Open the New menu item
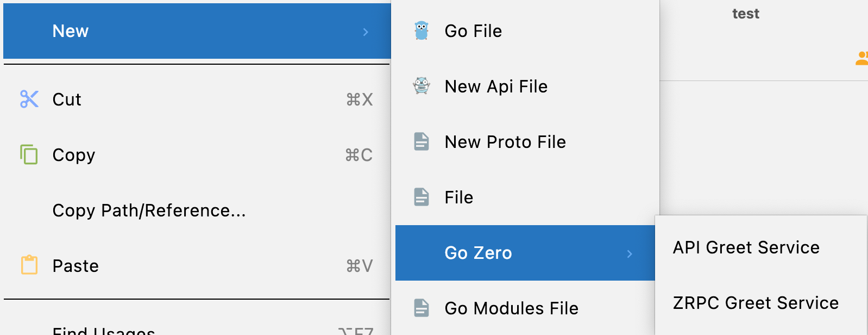The image size is (868, 335). pyautogui.click(x=197, y=31)
